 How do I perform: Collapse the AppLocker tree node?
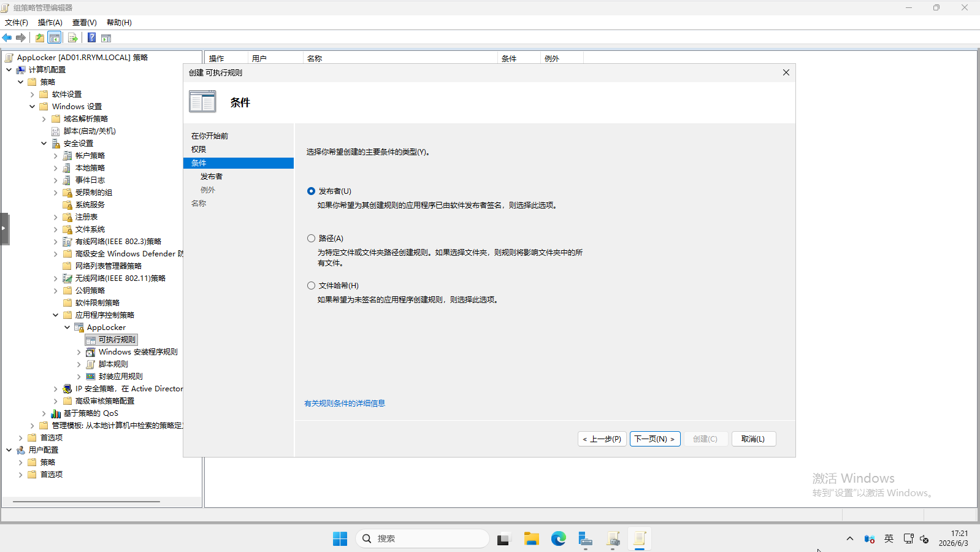tap(67, 328)
